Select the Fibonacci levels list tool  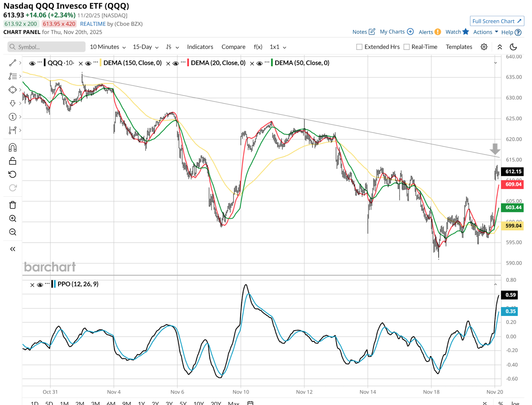point(13,76)
